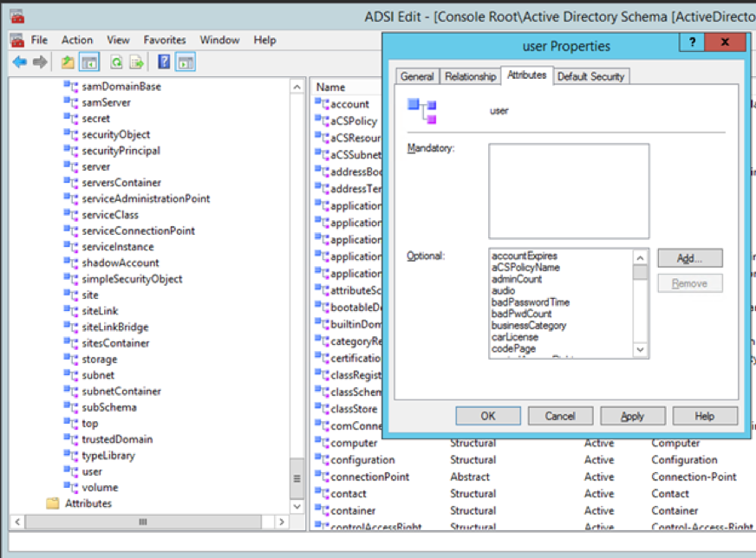Click the class icon next to shadowAccount

(71, 263)
